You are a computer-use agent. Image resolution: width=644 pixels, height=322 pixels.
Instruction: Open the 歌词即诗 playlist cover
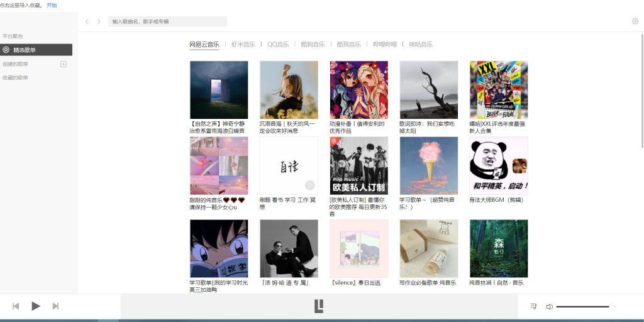pos(429,90)
